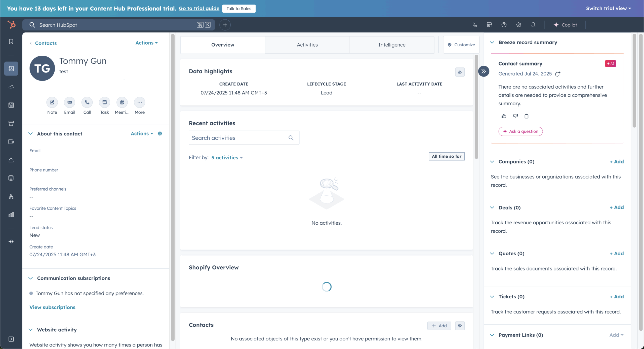
Task: Create a Note for Tommy Gun
Action: (52, 102)
